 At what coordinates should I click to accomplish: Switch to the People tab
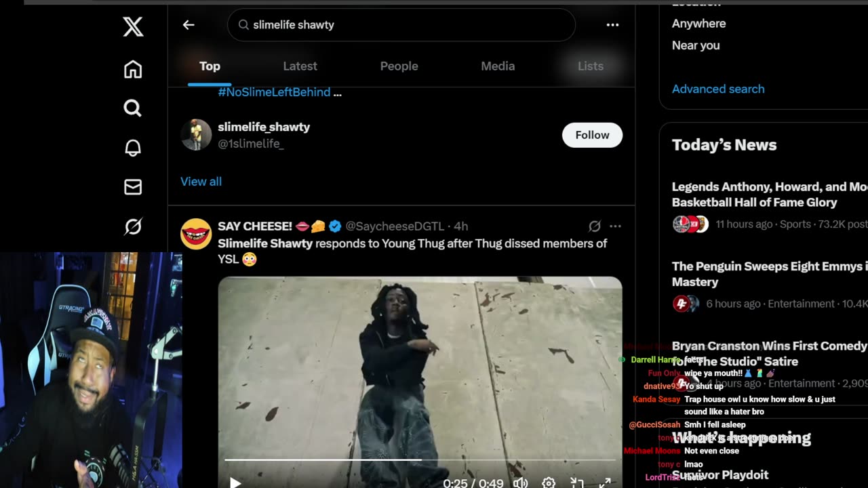[x=399, y=66]
